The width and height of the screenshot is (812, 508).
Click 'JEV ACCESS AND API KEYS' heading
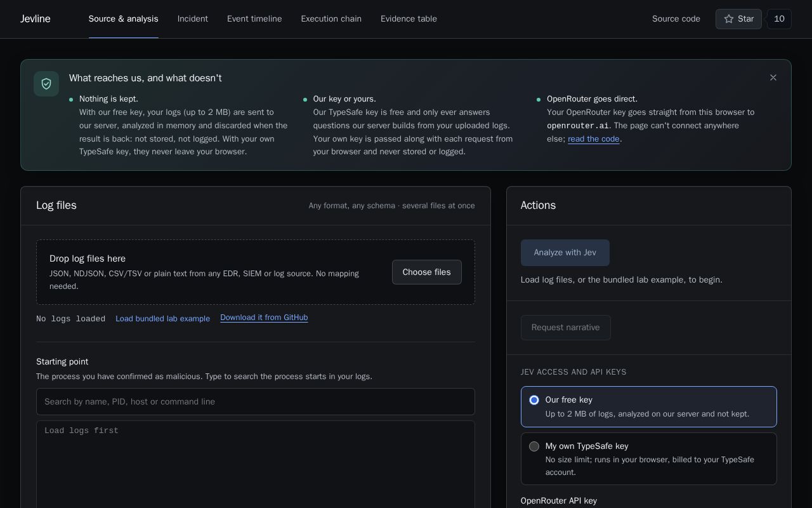pos(573,372)
